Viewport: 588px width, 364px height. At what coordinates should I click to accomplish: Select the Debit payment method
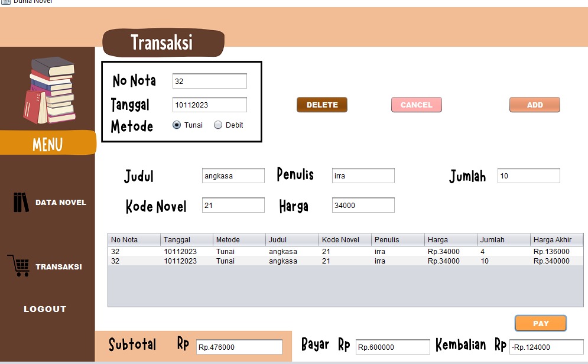coord(218,125)
